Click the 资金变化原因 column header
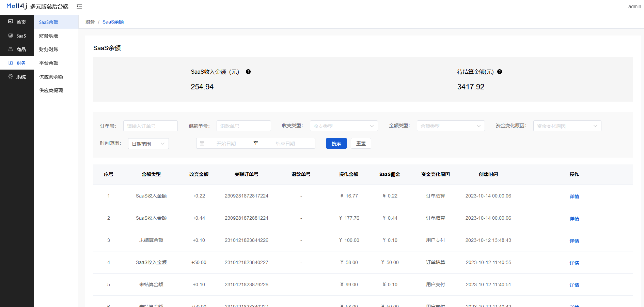 [436, 174]
